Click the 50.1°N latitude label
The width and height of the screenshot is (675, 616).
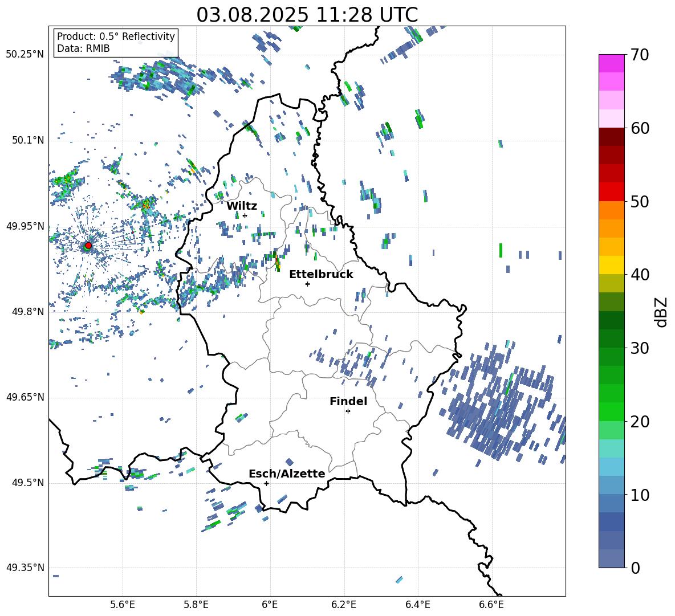click(x=27, y=141)
